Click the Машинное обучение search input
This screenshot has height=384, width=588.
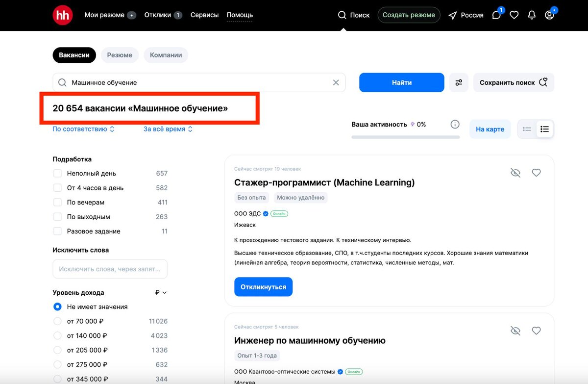pos(199,82)
